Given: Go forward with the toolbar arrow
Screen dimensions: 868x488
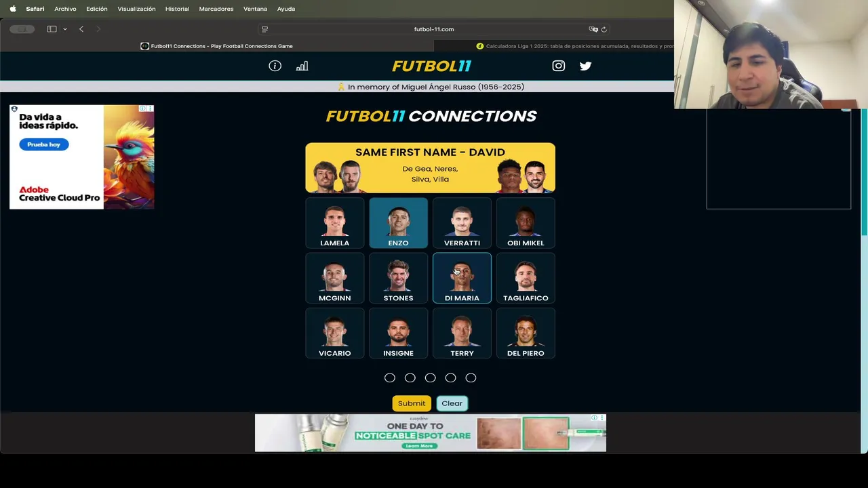Looking at the screenshot, I should (x=98, y=29).
